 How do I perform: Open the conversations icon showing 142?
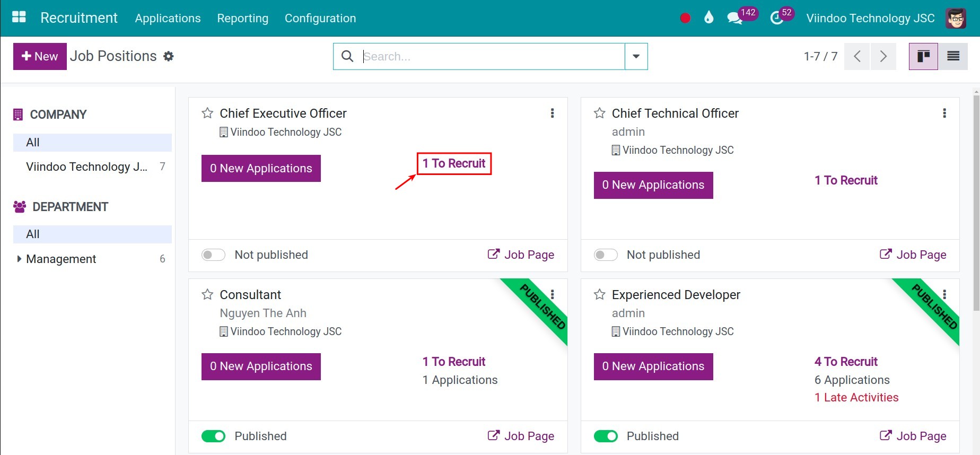coord(735,18)
